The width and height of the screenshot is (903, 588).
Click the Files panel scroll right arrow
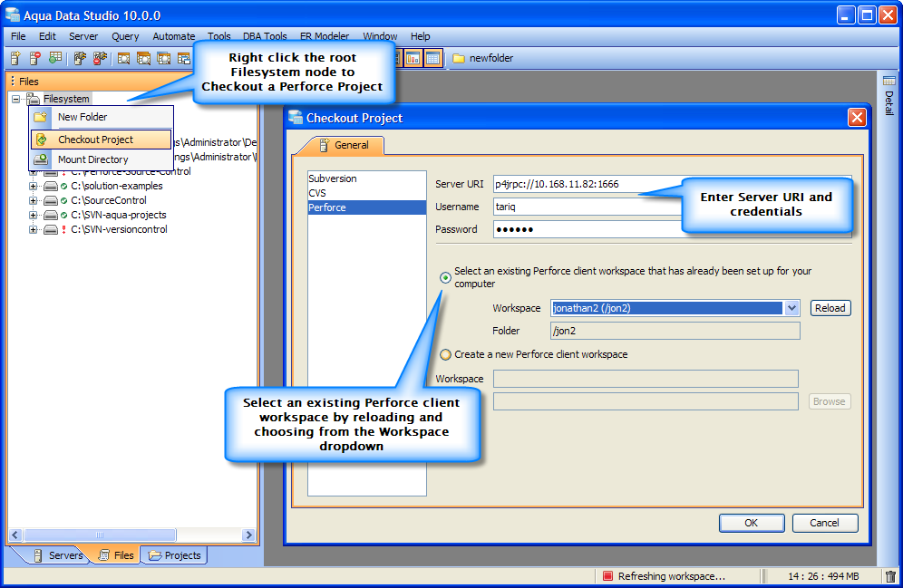[248, 535]
